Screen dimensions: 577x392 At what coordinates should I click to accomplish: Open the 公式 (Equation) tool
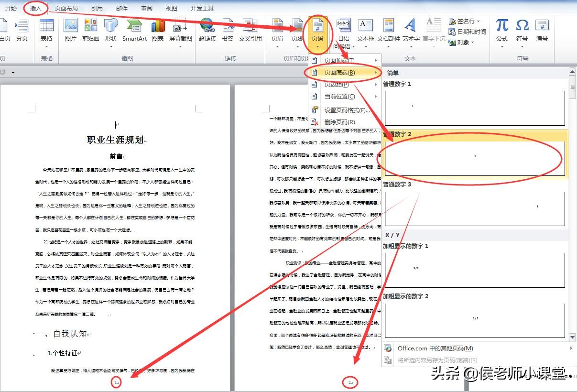tap(501, 30)
